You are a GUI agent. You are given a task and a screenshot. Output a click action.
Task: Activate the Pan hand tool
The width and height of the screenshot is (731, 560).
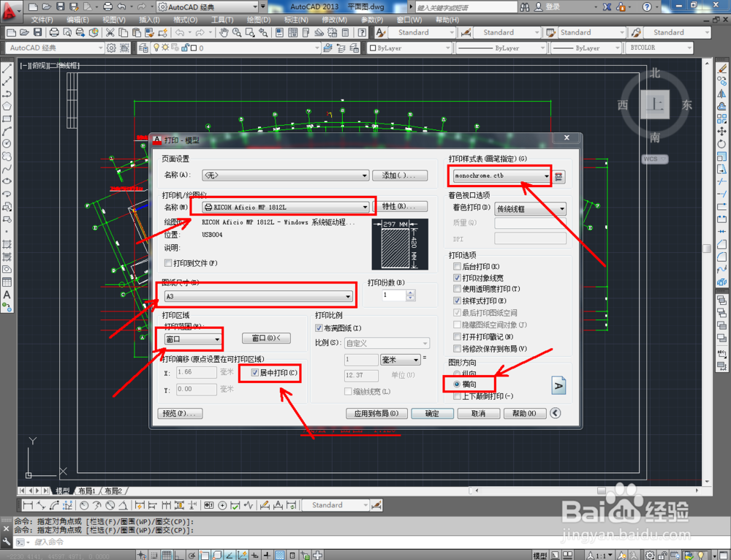pyautogui.click(x=224, y=32)
